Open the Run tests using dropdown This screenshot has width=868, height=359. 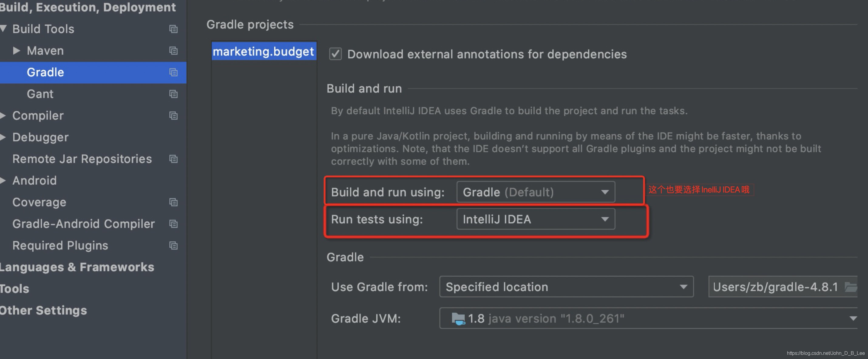605,219
